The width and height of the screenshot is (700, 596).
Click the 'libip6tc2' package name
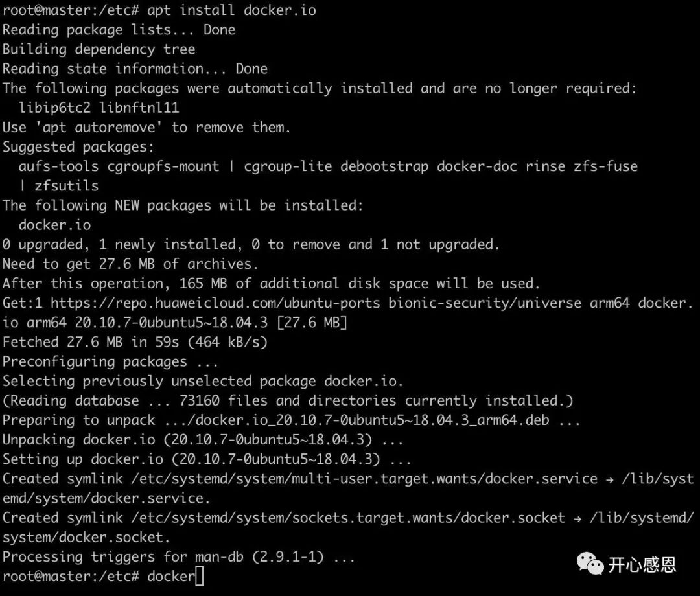pos(54,108)
